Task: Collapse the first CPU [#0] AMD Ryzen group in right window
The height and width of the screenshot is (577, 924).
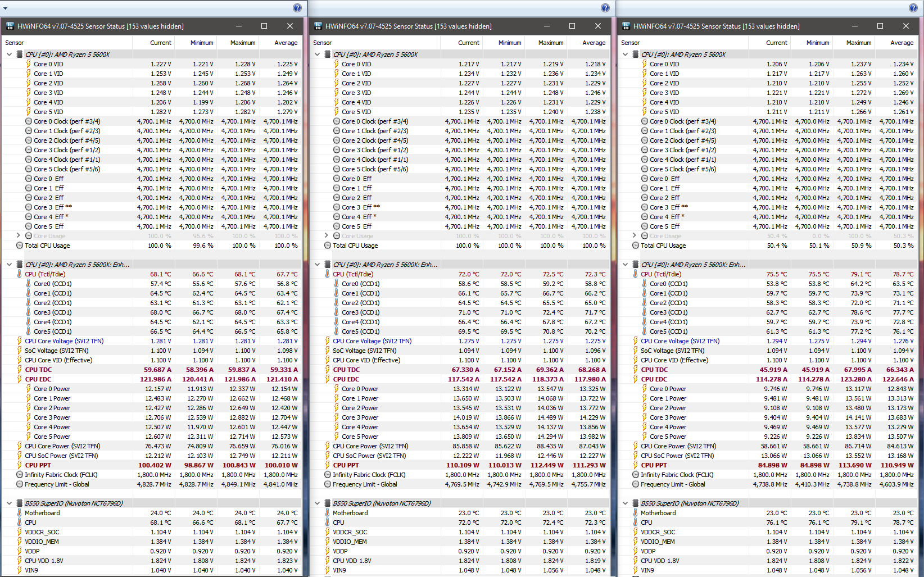Action: (x=625, y=54)
